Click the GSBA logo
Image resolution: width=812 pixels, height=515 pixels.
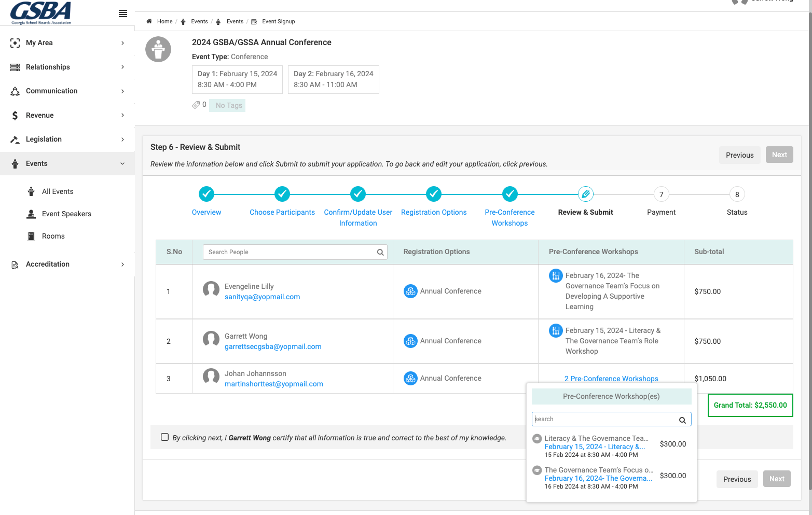(41, 13)
